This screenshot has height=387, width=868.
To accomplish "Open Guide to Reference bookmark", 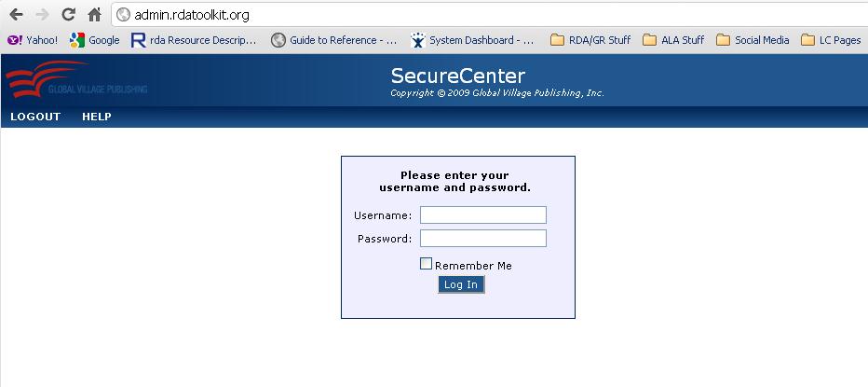I will click(334, 40).
